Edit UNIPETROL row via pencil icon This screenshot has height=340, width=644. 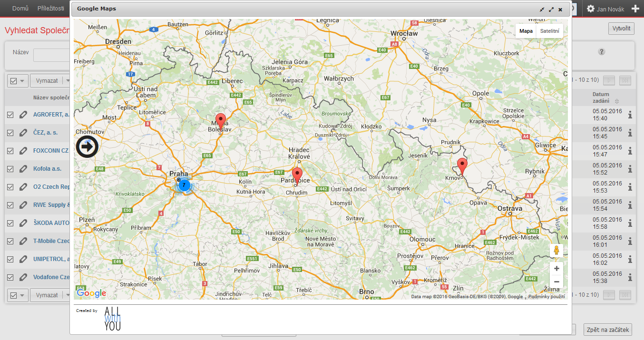(23, 259)
